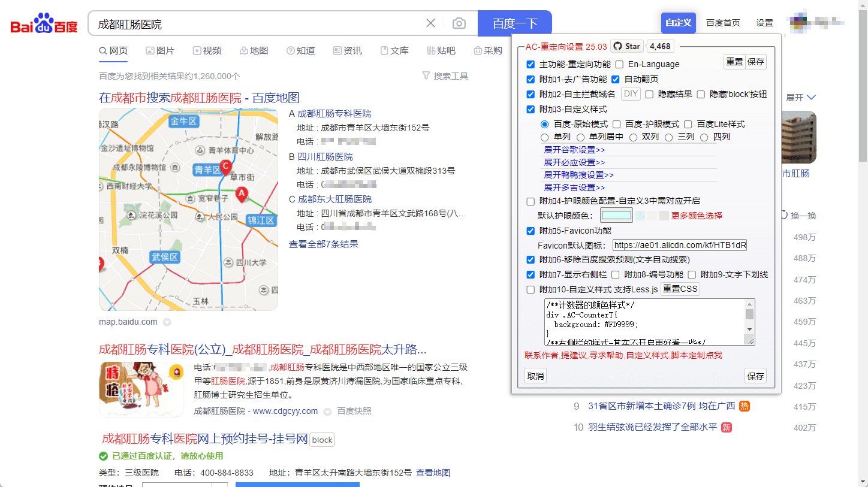Screen dimensions: 868x487
Task: Select the 双列 radio button
Action: 634,137
